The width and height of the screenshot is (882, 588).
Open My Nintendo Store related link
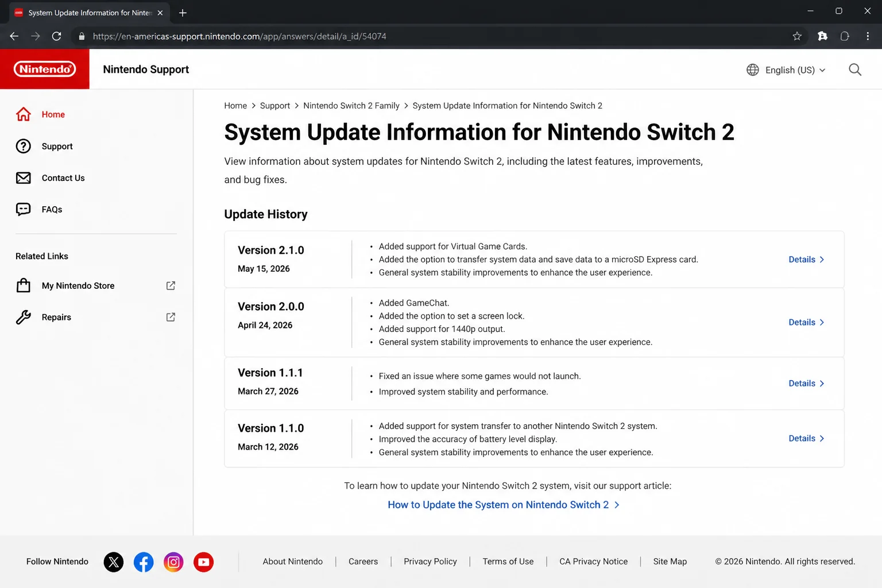coord(78,285)
